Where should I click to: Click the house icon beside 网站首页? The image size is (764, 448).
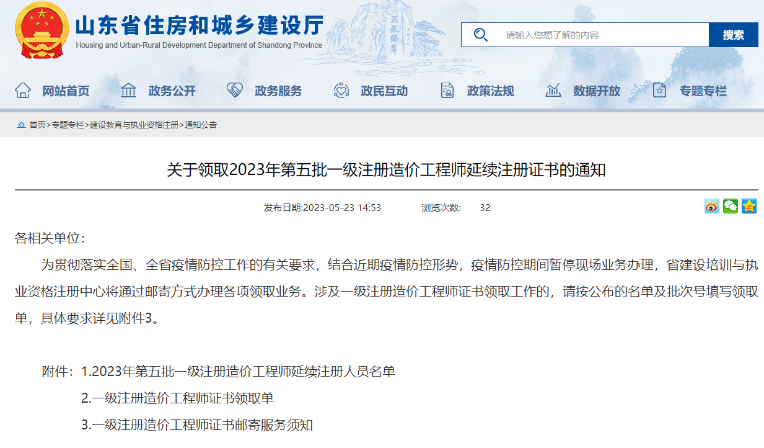(x=22, y=91)
